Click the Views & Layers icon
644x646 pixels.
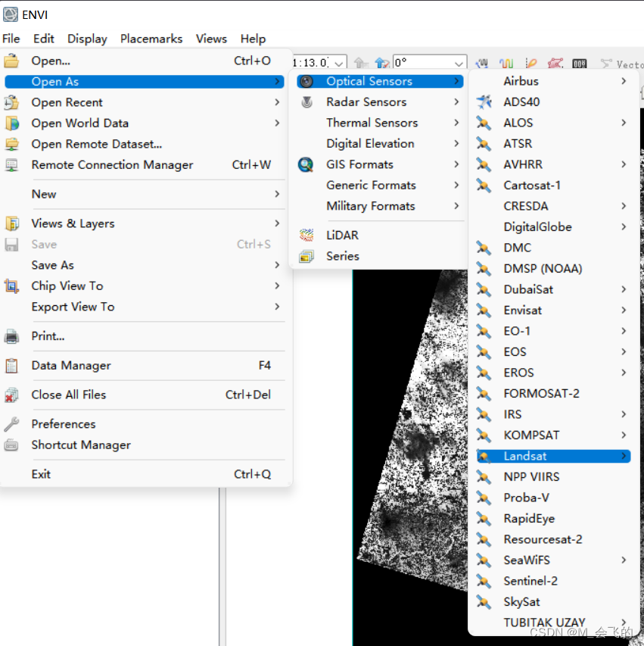11,223
